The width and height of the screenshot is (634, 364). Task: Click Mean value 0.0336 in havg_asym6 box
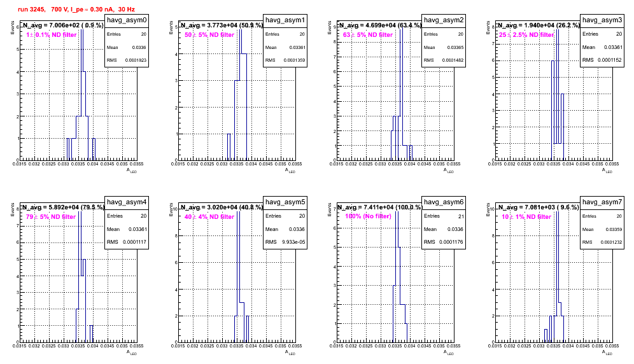point(456,229)
